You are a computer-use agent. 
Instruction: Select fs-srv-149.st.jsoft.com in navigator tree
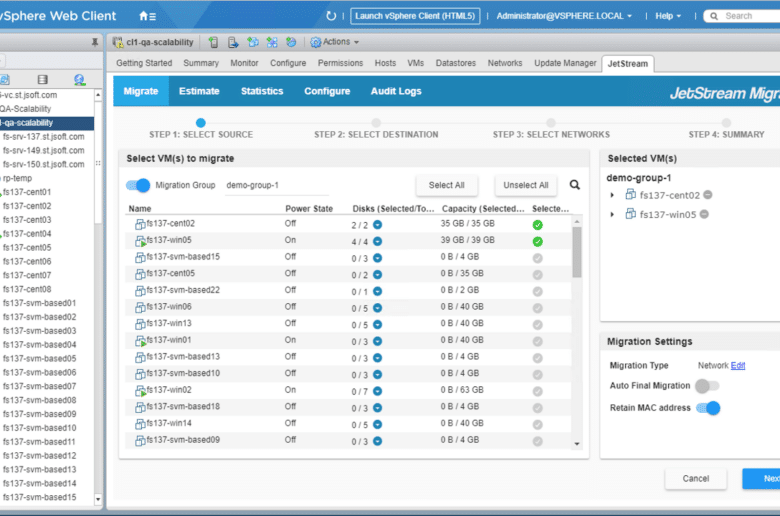pyautogui.click(x=44, y=150)
